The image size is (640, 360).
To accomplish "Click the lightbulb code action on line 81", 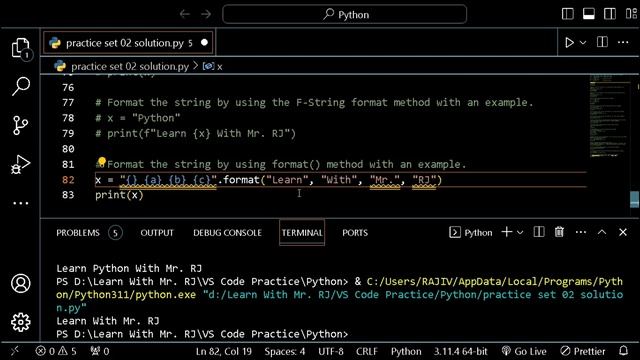I will [101, 162].
